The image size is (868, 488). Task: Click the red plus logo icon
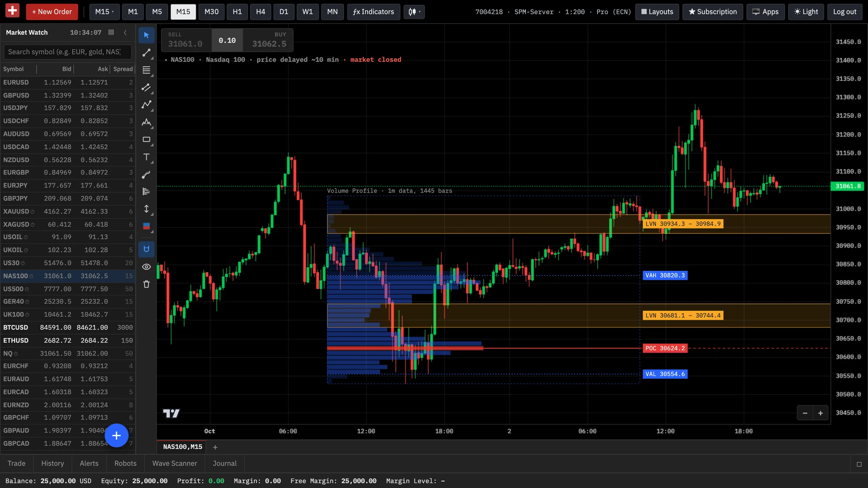[12, 10]
